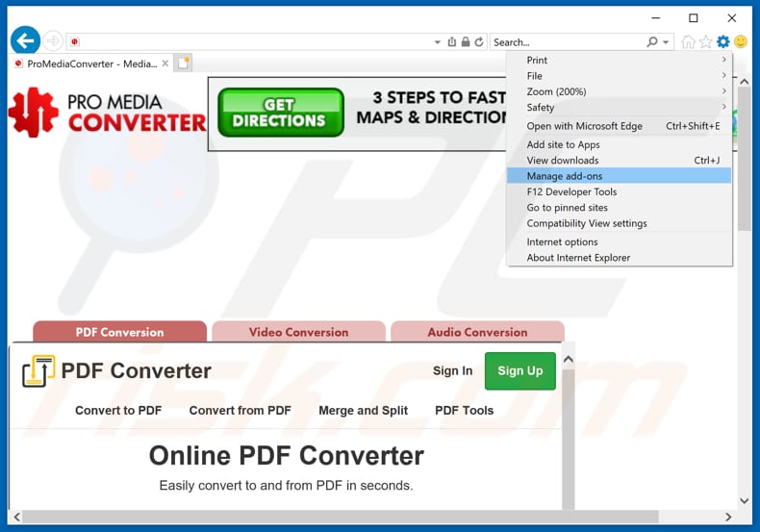
Task: Open the address bar autocomplete dropdown arrow
Action: point(437,42)
